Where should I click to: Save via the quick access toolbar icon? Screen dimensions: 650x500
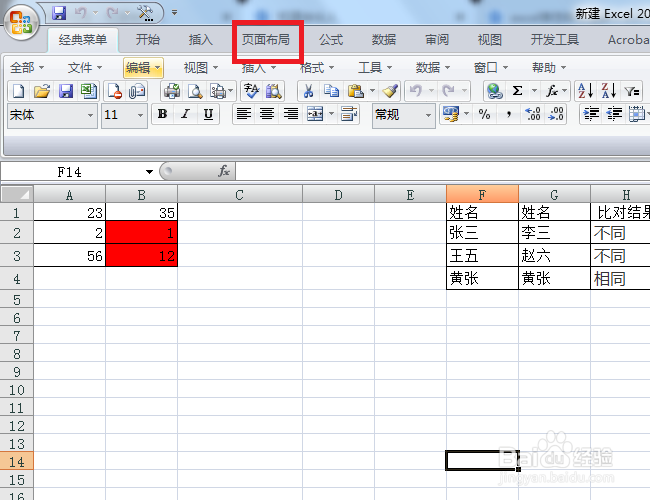tap(59, 13)
